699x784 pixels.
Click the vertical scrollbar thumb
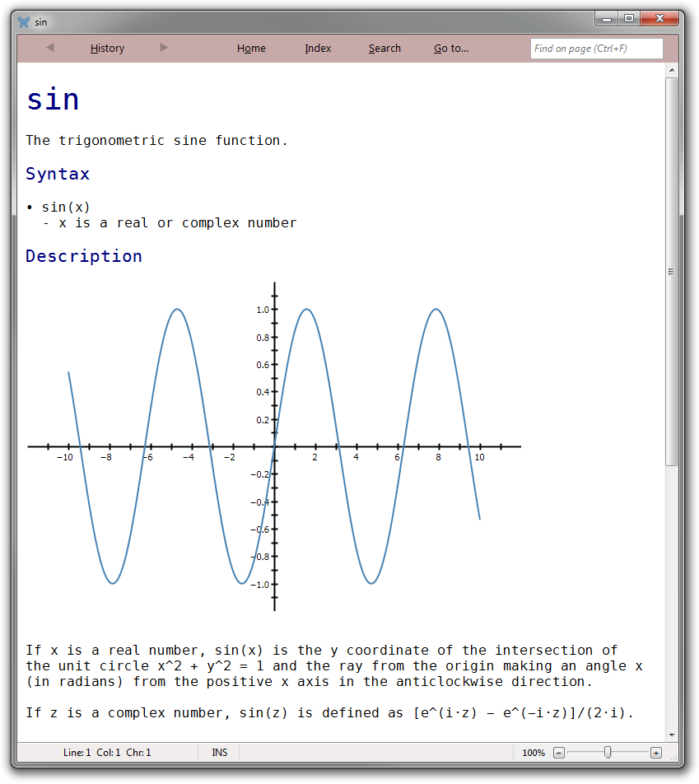click(x=672, y=272)
